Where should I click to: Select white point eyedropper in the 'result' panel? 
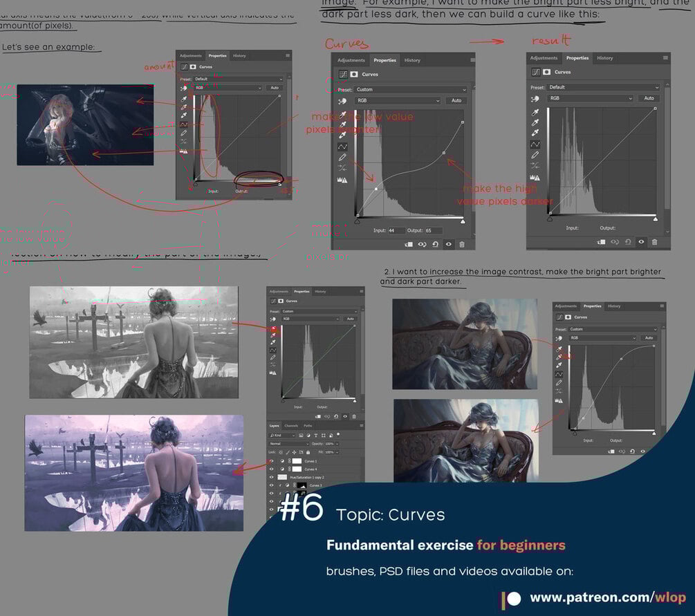[535, 133]
